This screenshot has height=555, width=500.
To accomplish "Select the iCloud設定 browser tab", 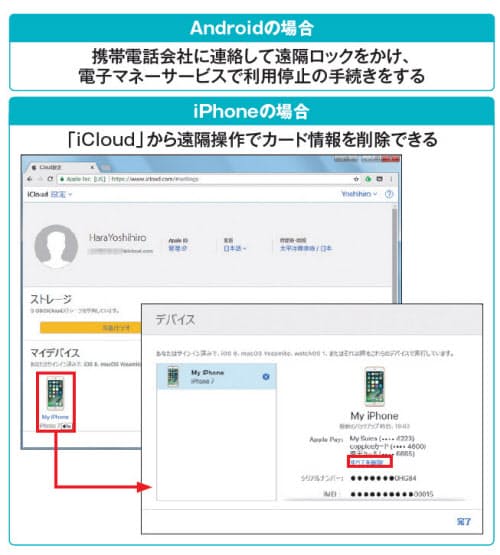I will click(62, 167).
